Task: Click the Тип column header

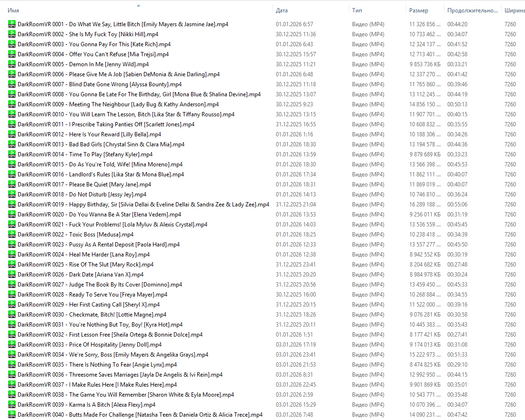Action: [357, 10]
